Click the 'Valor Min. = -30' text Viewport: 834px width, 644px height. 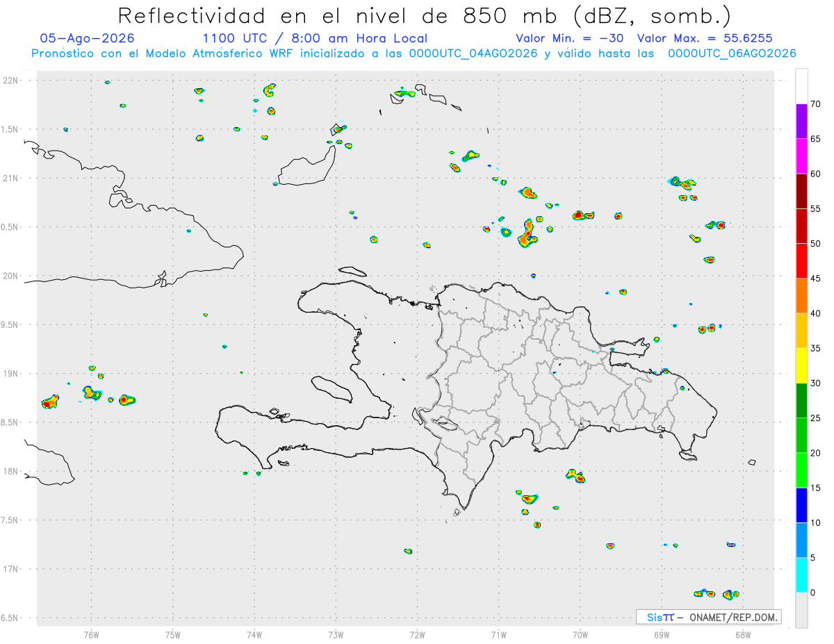[571, 38]
